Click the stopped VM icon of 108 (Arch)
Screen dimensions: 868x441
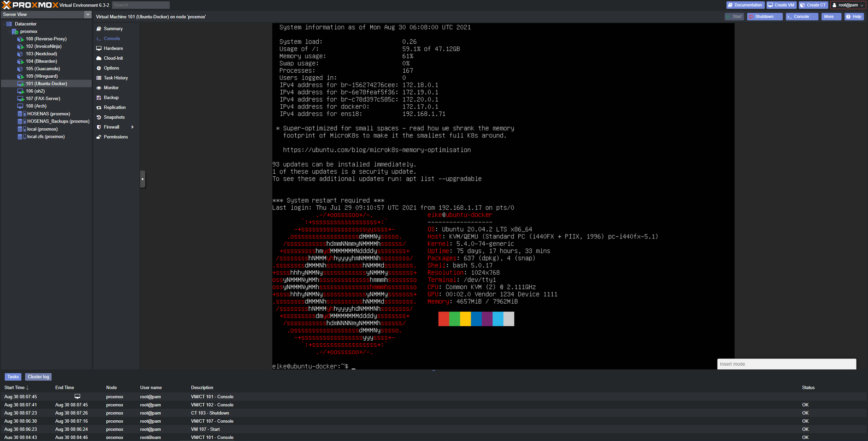coord(20,106)
